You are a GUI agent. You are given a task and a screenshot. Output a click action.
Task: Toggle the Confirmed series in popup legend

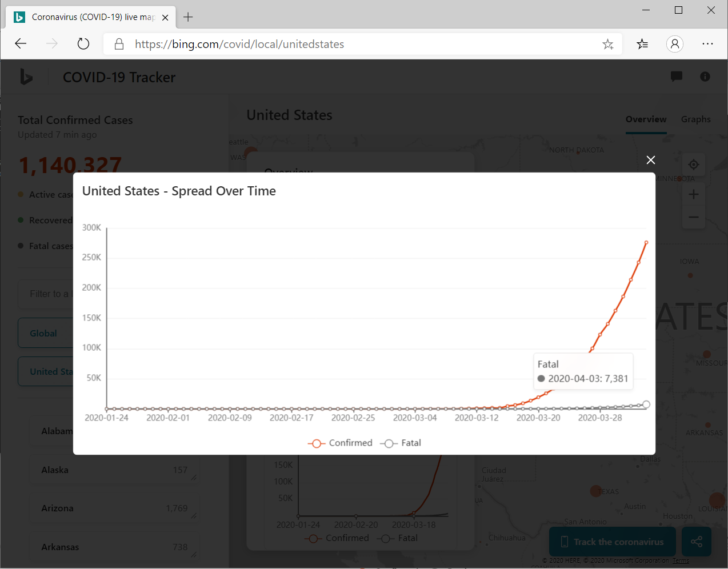(x=340, y=443)
